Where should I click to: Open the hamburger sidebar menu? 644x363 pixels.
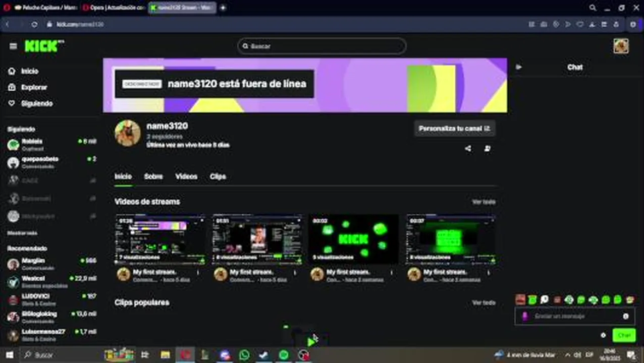[x=13, y=46]
